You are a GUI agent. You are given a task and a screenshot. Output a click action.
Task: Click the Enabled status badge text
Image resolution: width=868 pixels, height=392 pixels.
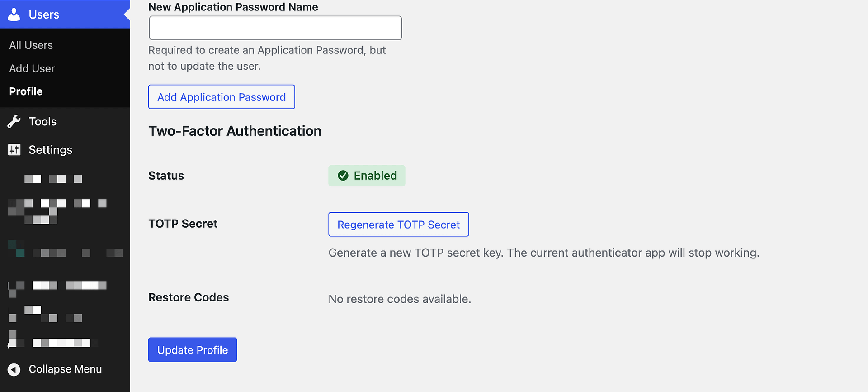click(x=375, y=176)
